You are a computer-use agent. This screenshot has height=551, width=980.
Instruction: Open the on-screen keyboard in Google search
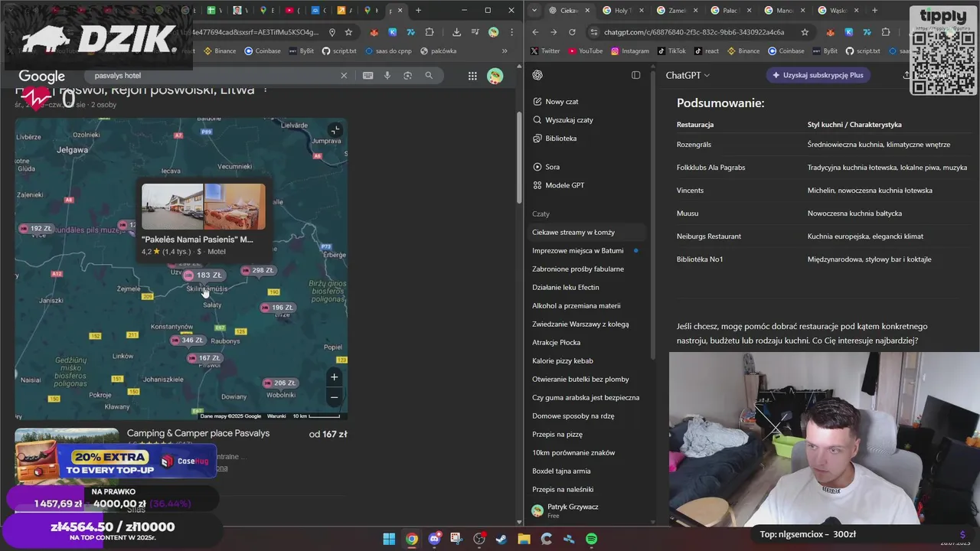[368, 76]
